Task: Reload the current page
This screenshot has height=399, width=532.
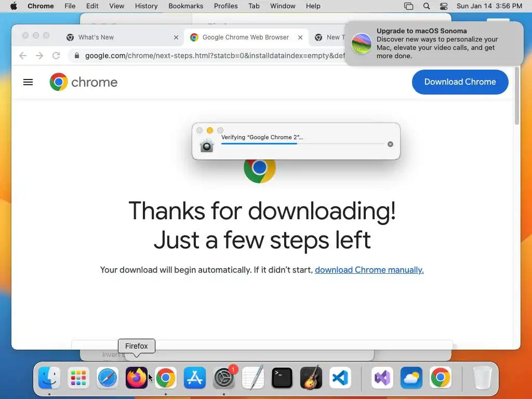Action: coord(56,56)
